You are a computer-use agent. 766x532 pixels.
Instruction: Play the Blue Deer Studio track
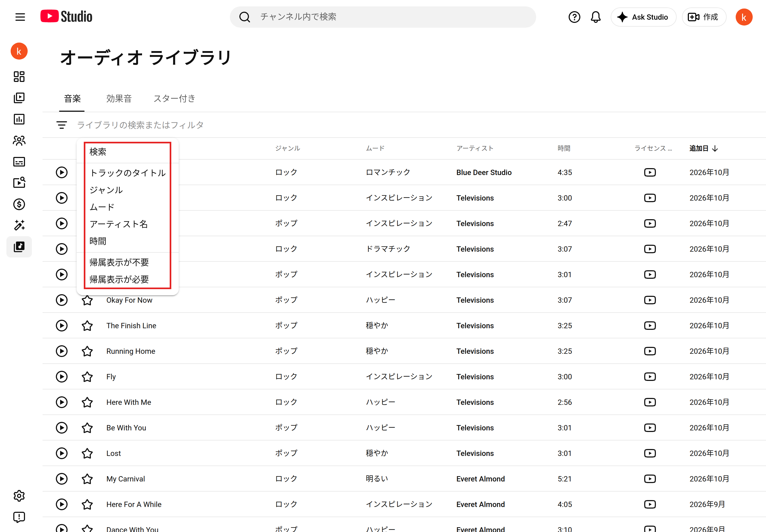pyautogui.click(x=61, y=172)
